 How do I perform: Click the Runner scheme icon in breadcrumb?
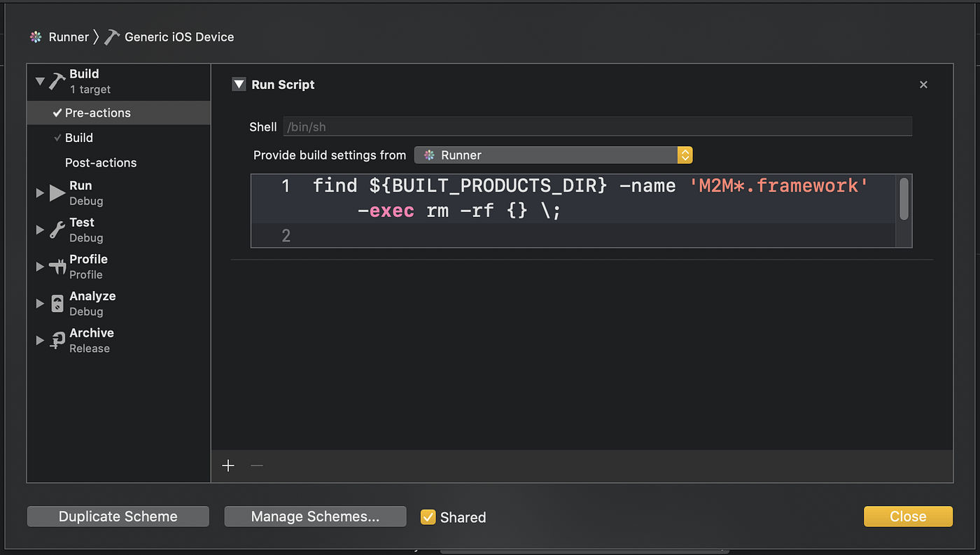[36, 37]
